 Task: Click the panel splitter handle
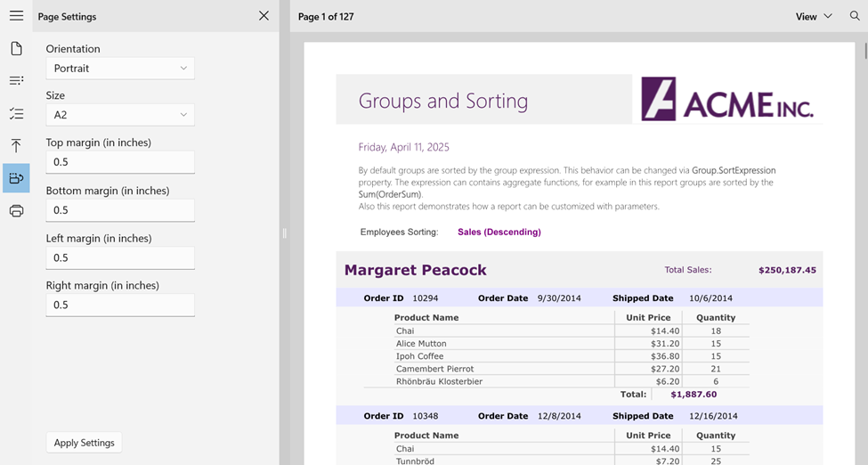pyautogui.click(x=284, y=233)
